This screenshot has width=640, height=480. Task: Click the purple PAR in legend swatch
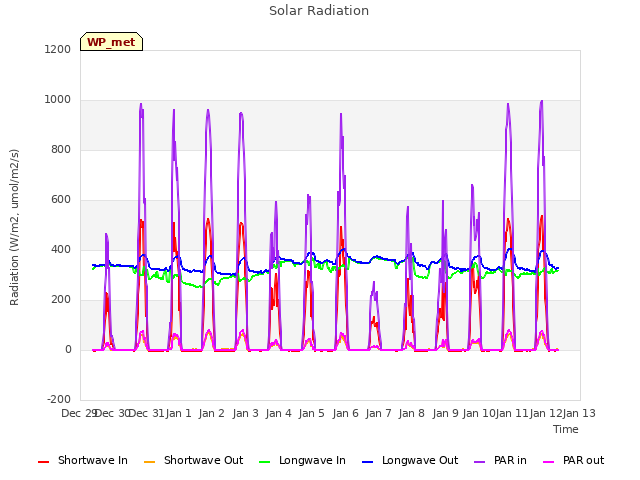tap(480, 462)
